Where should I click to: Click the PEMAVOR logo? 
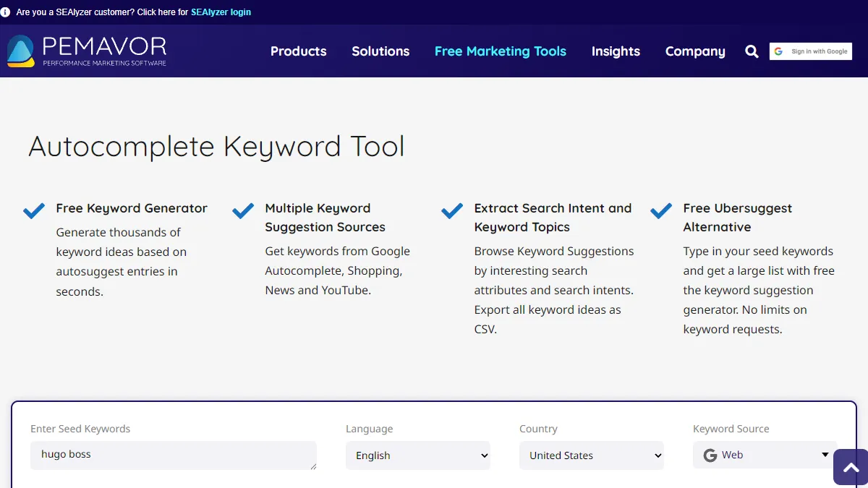(x=87, y=51)
